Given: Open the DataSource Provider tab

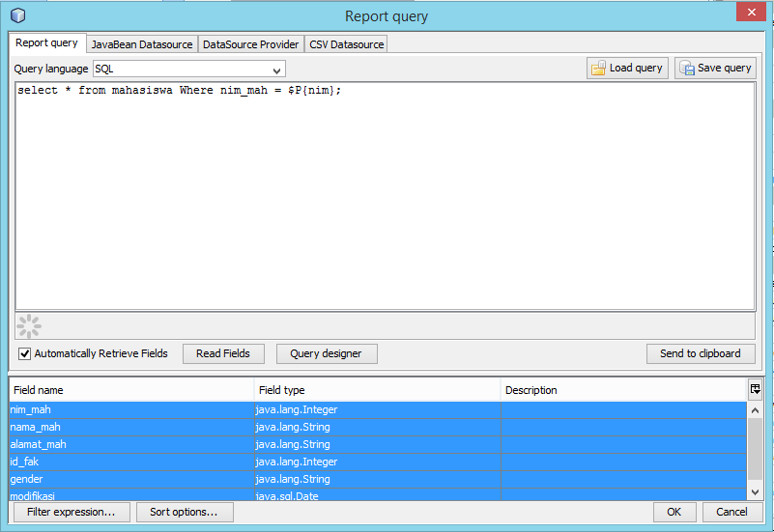Looking at the screenshot, I should [251, 44].
